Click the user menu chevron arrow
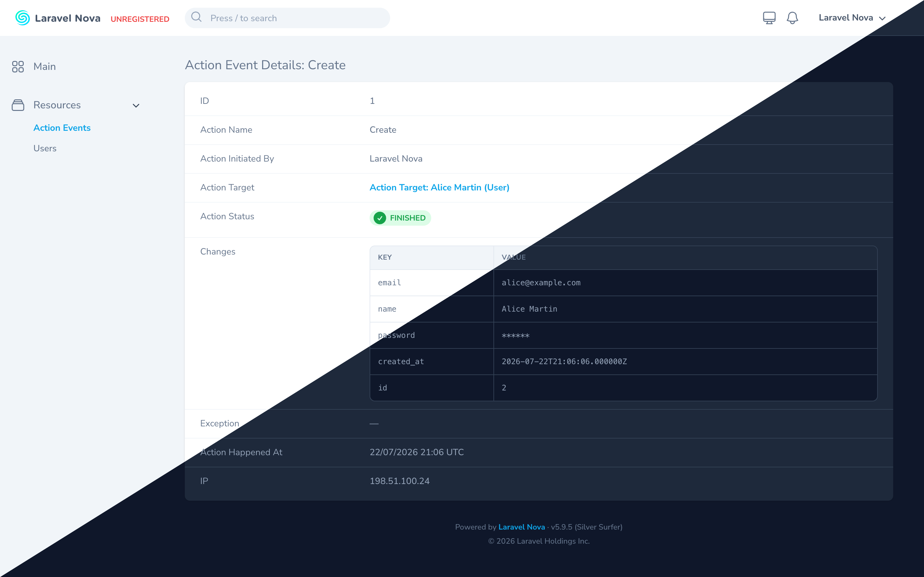Viewport: 924px width, 577px height. (882, 18)
